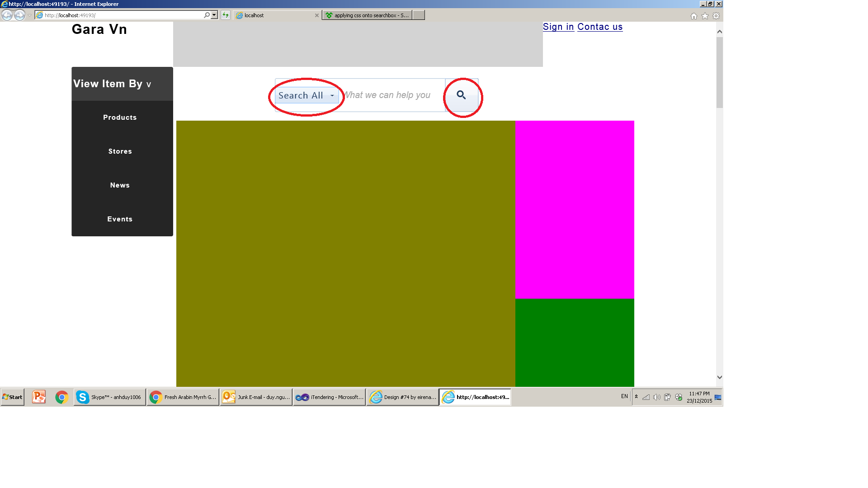868x488 pixels.
Task: Open address bar URL history dropdown
Action: (214, 15)
